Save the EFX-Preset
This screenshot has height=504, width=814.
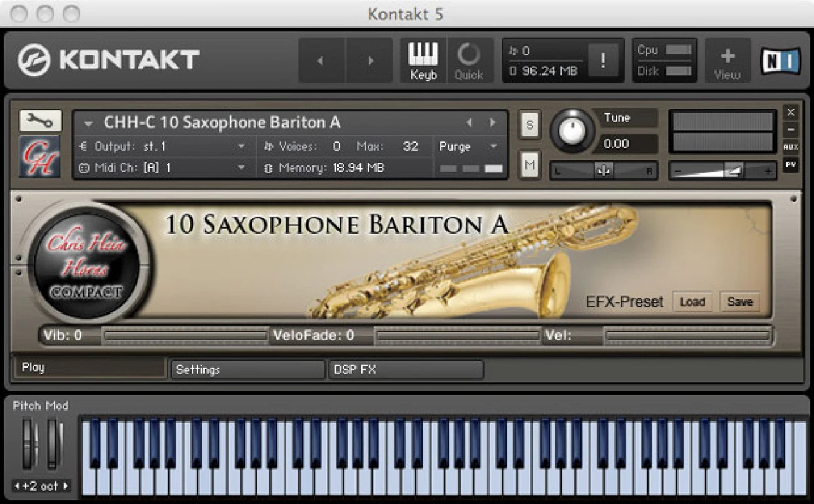(x=739, y=302)
